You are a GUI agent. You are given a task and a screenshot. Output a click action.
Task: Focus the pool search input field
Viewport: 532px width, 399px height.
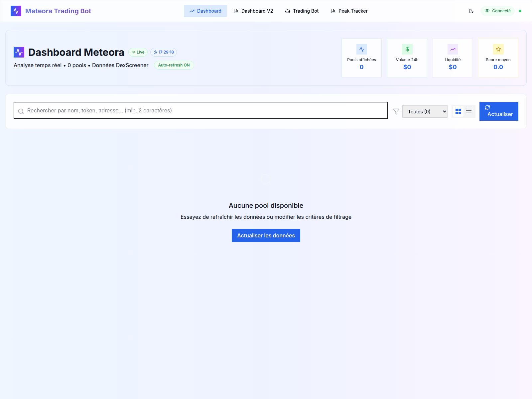pyautogui.click(x=200, y=110)
